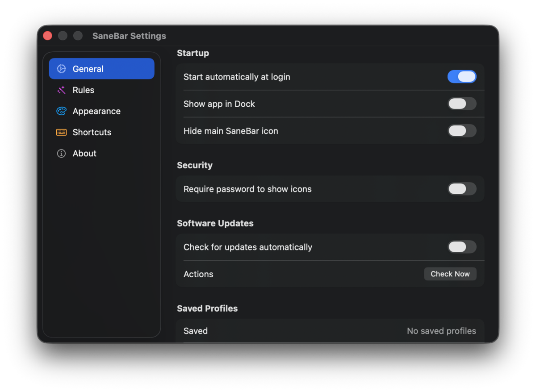Disable Start automatically at login switch
The height and width of the screenshot is (392, 536).
[x=462, y=77]
